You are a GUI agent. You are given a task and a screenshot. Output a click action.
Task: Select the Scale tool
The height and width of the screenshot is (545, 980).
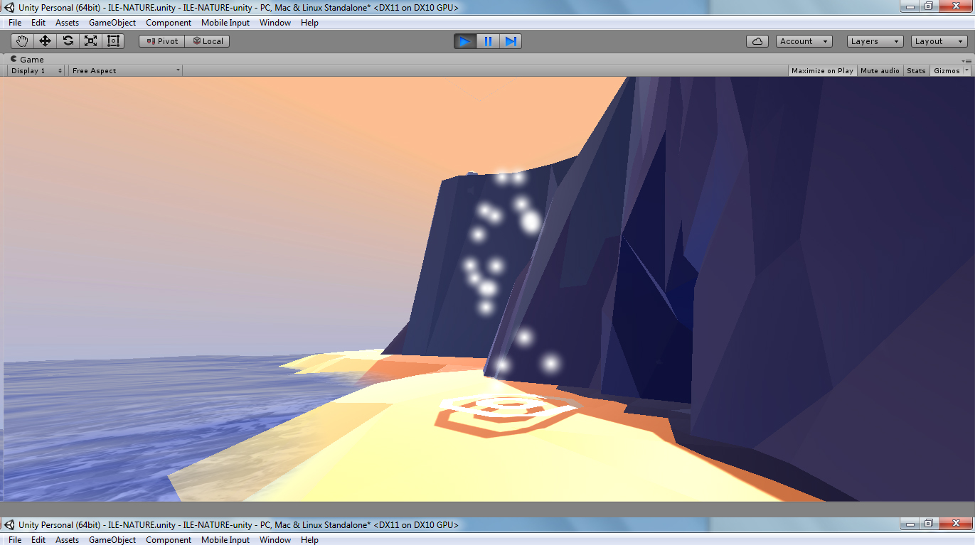[90, 41]
